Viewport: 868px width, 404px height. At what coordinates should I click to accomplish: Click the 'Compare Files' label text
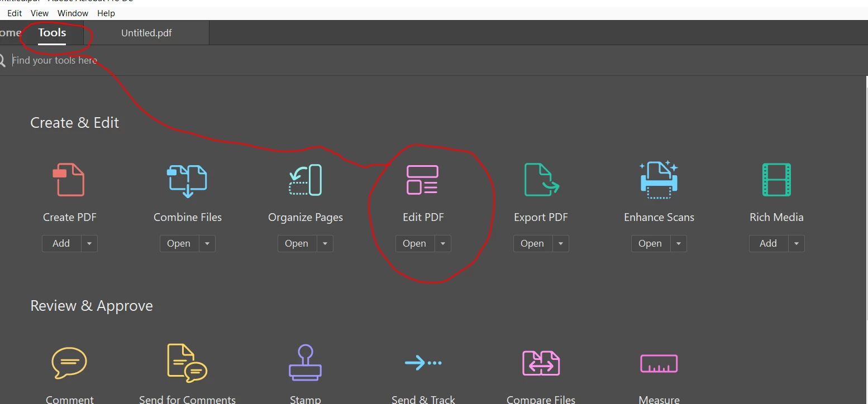541,400
